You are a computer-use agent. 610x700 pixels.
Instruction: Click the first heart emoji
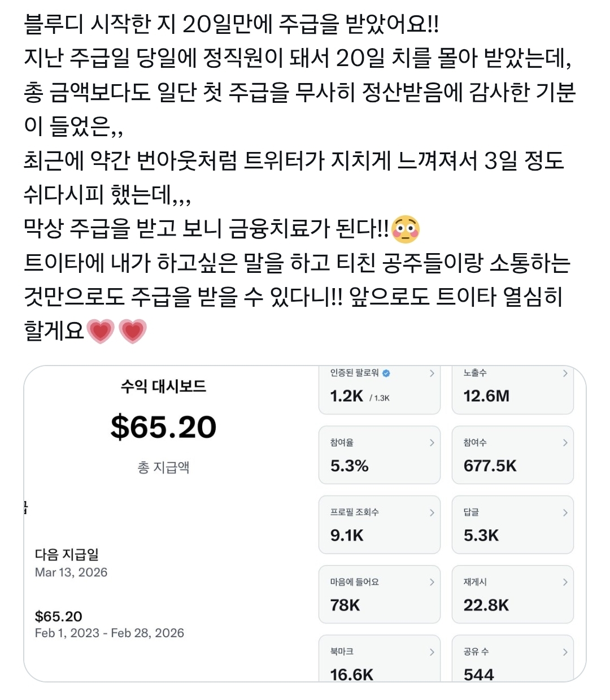click(101, 331)
